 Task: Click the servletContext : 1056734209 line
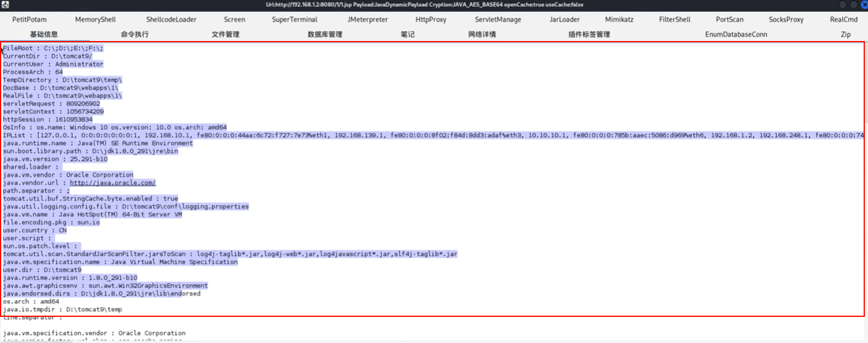(53, 112)
